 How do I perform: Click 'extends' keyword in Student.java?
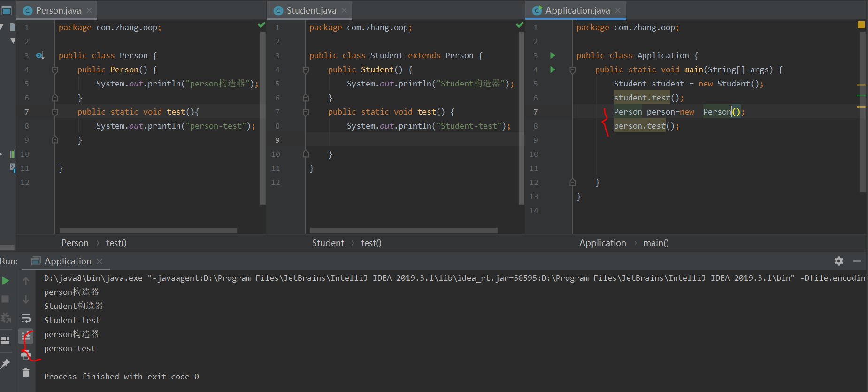click(x=424, y=55)
